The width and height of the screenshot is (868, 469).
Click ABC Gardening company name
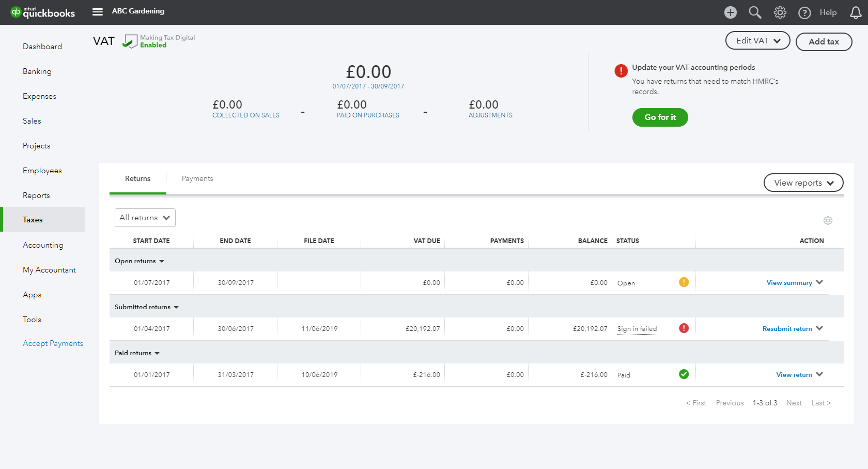(138, 11)
